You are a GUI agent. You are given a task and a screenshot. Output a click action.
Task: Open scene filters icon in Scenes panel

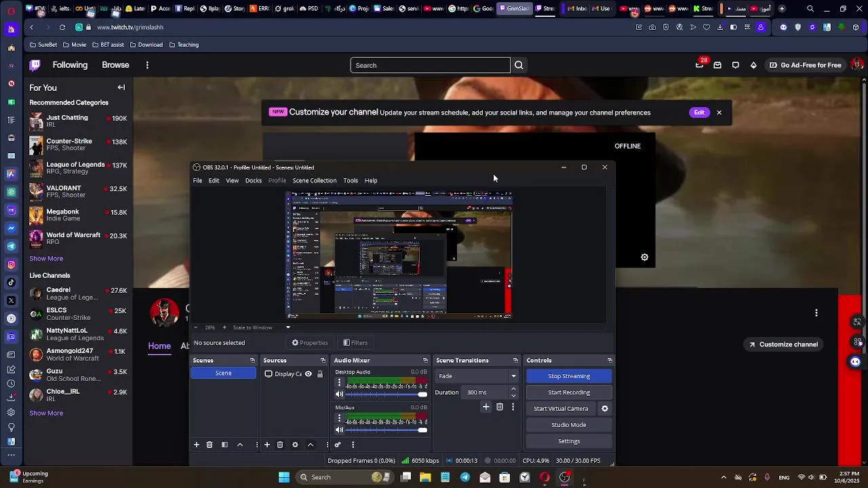(x=224, y=445)
